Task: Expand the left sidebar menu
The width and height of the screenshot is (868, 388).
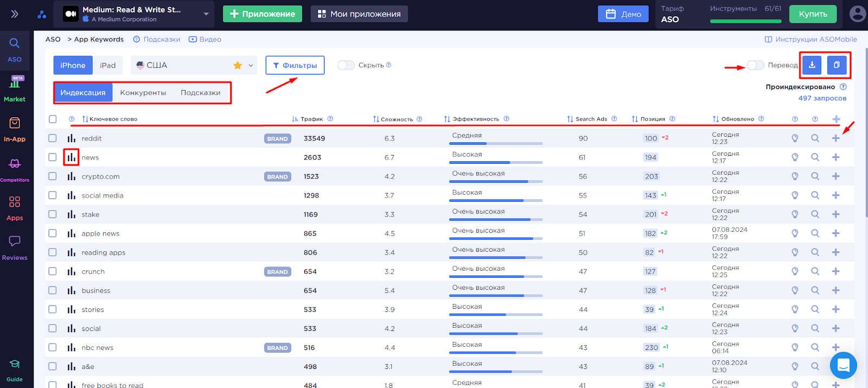Action: pos(15,14)
